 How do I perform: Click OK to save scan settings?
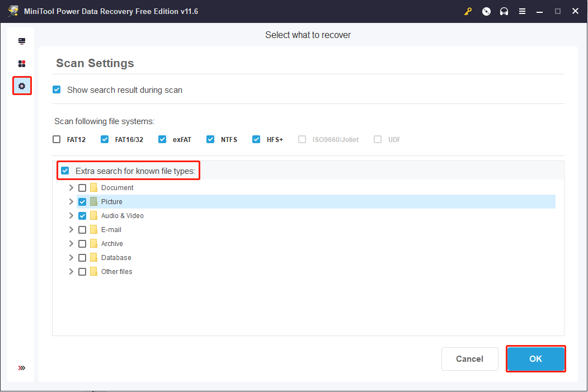point(535,358)
